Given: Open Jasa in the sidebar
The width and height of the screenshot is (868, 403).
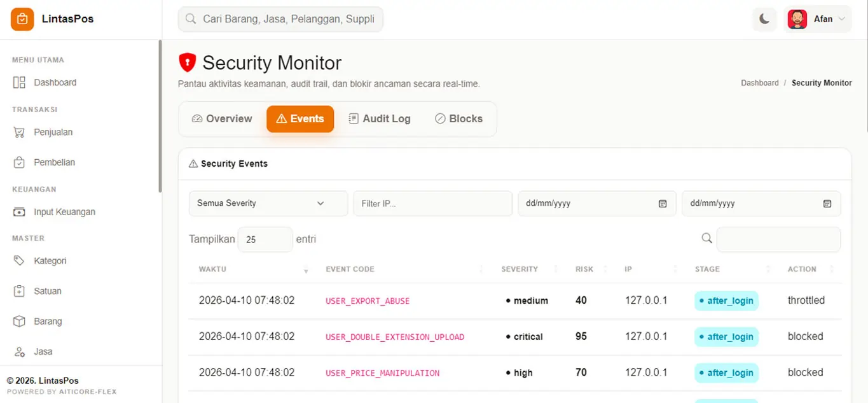Looking at the screenshot, I should click(x=43, y=351).
